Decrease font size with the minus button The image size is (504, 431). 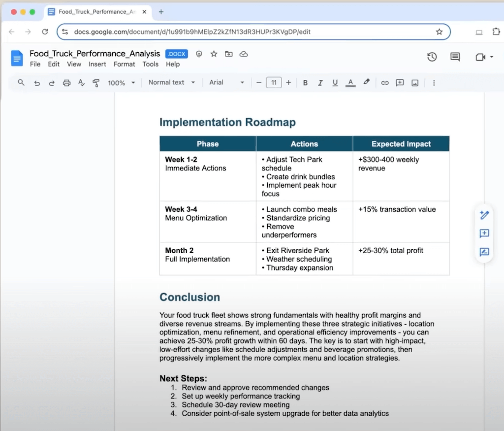coord(259,83)
